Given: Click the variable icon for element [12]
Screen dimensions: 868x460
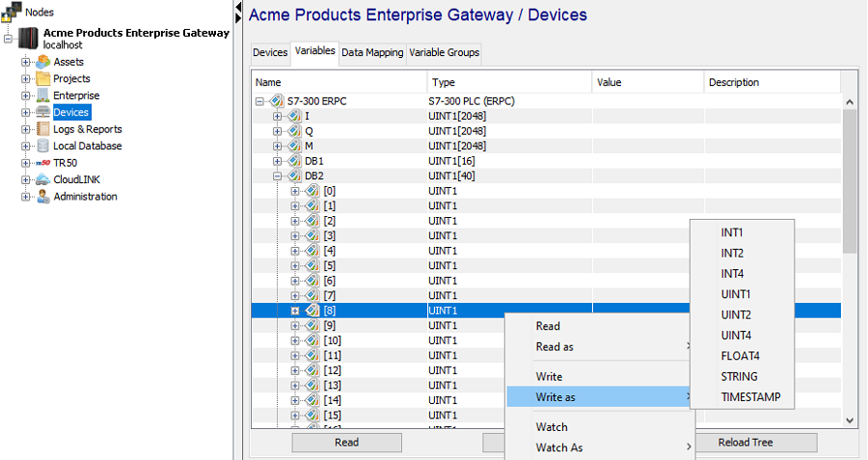Looking at the screenshot, I should (312, 370).
